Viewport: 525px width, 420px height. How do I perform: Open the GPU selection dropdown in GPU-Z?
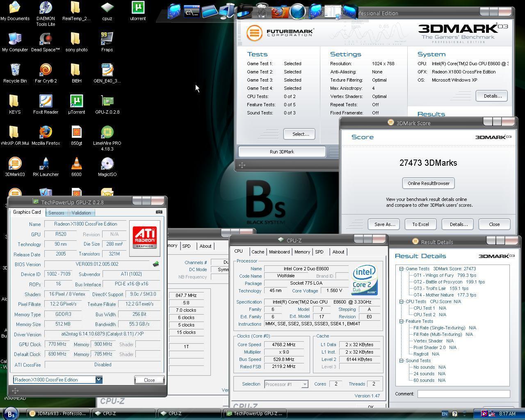[x=98, y=380]
